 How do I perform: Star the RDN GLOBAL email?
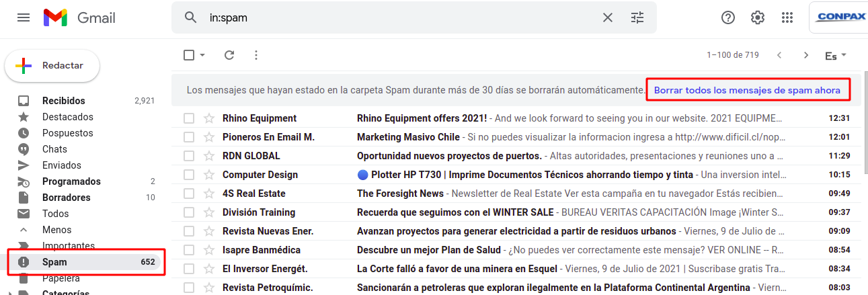(208, 156)
